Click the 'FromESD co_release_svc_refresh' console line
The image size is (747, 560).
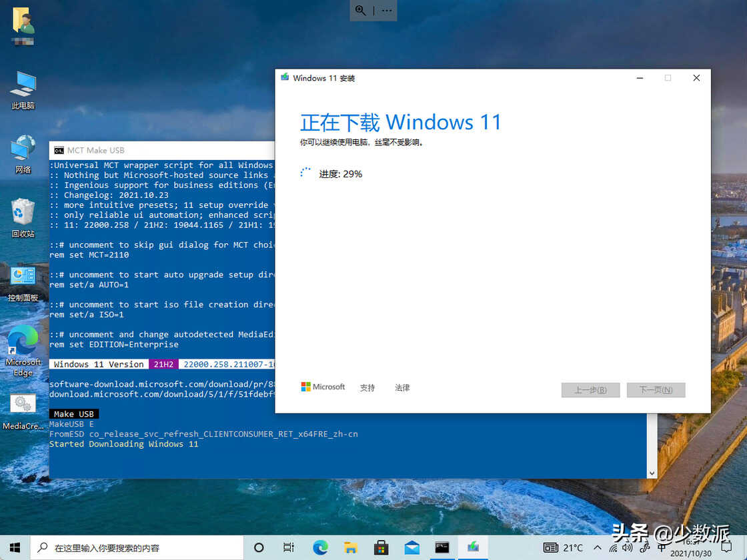point(203,434)
